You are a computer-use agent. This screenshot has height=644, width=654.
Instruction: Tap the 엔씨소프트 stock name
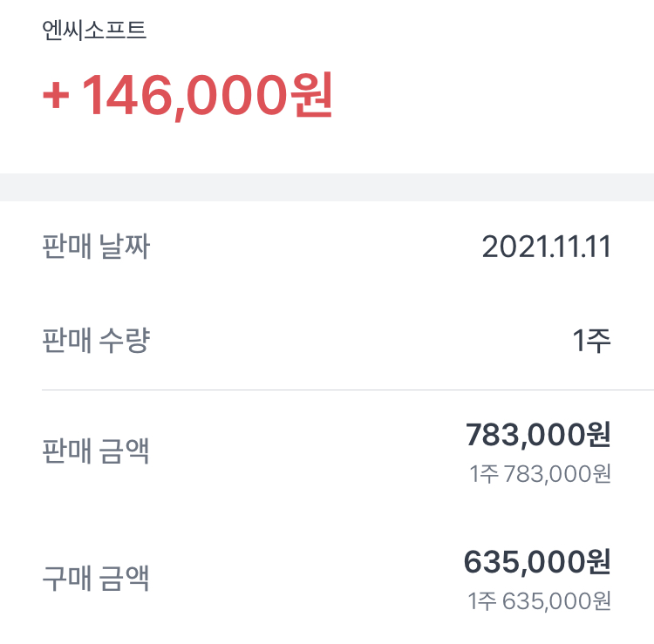point(94,31)
